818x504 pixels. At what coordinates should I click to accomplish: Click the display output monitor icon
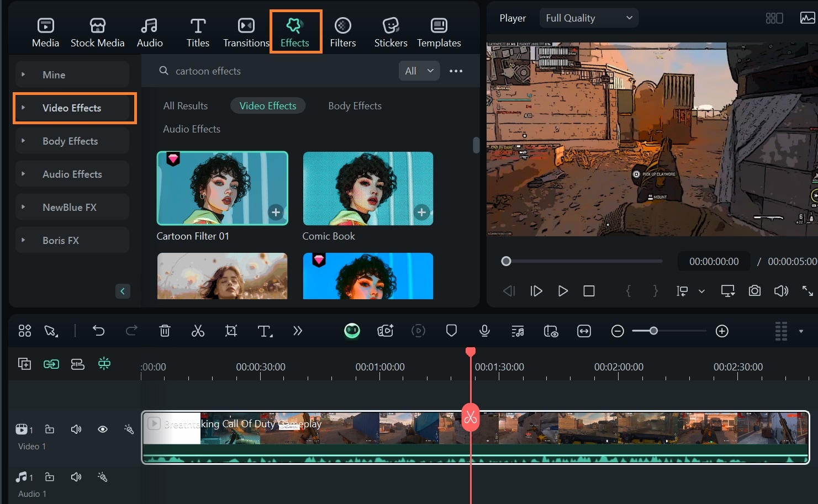(728, 291)
